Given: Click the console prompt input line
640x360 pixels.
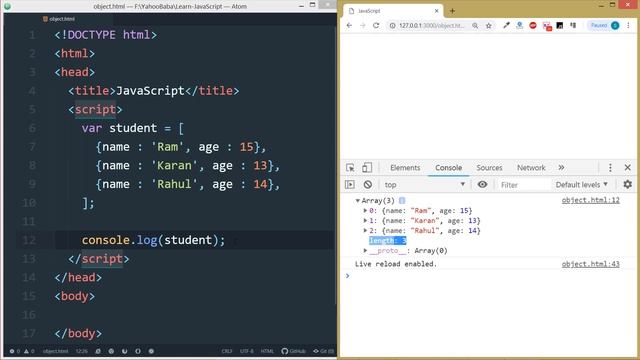Looking at the screenshot, I should click(x=490, y=276).
